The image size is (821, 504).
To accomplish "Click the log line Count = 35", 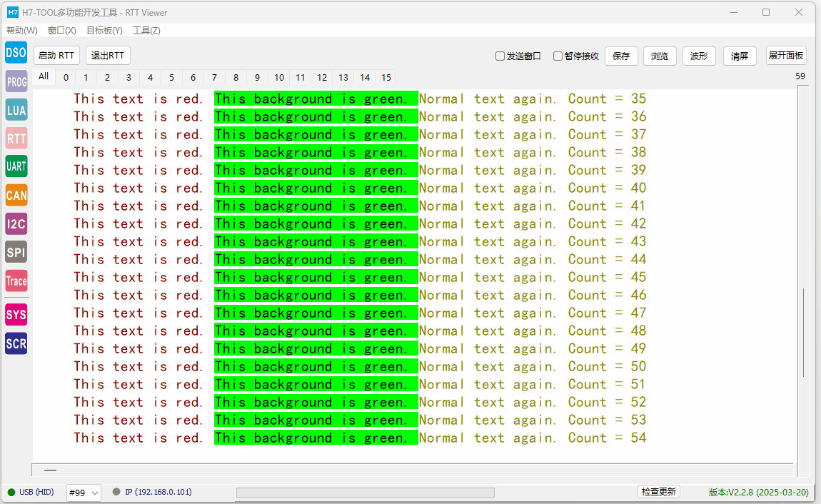I will point(360,99).
